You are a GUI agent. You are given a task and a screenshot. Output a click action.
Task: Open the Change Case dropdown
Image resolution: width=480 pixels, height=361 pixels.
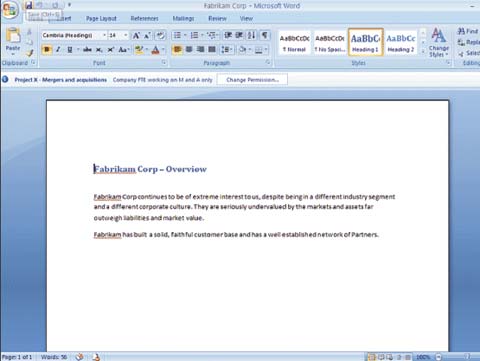tap(123, 50)
